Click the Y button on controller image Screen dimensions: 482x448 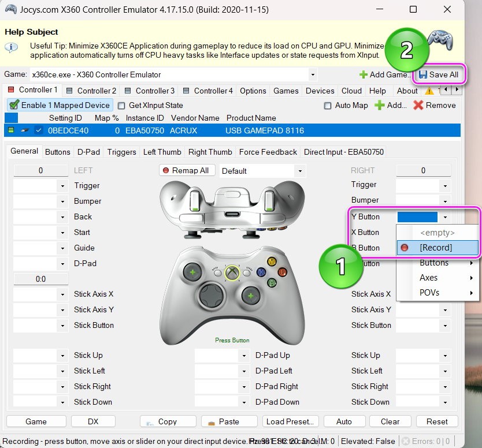(x=272, y=262)
